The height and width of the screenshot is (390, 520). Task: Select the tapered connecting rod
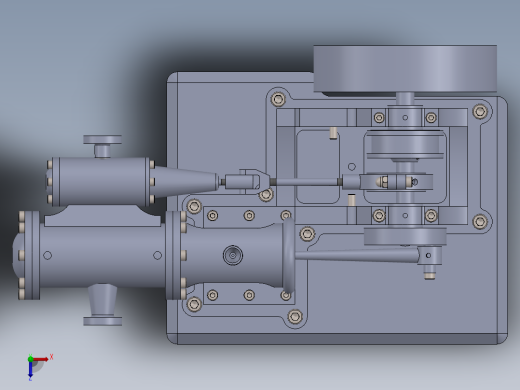point(357,255)
